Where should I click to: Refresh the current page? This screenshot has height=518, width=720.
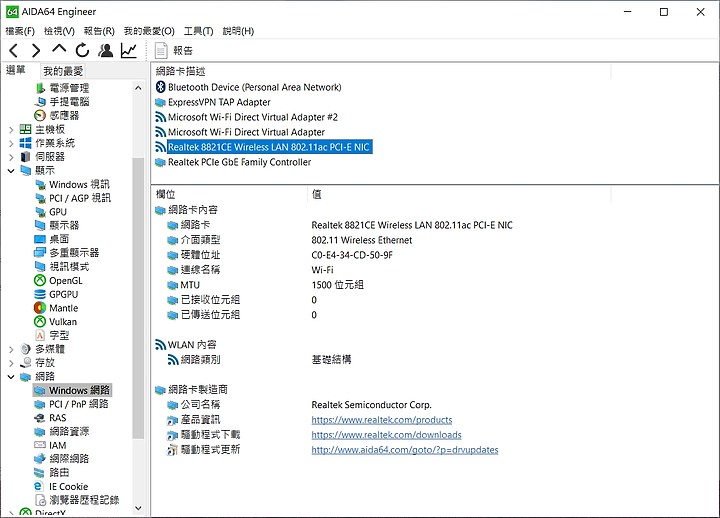point(82,50)
